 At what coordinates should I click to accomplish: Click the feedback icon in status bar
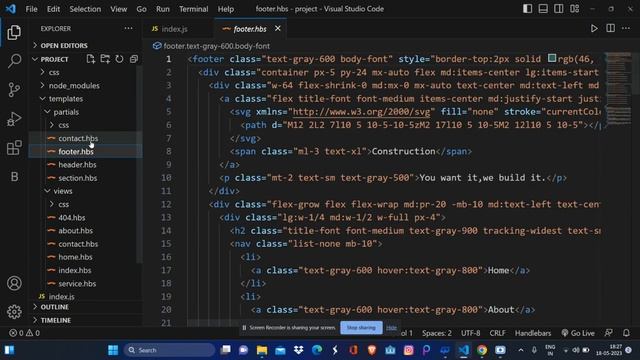608,333
